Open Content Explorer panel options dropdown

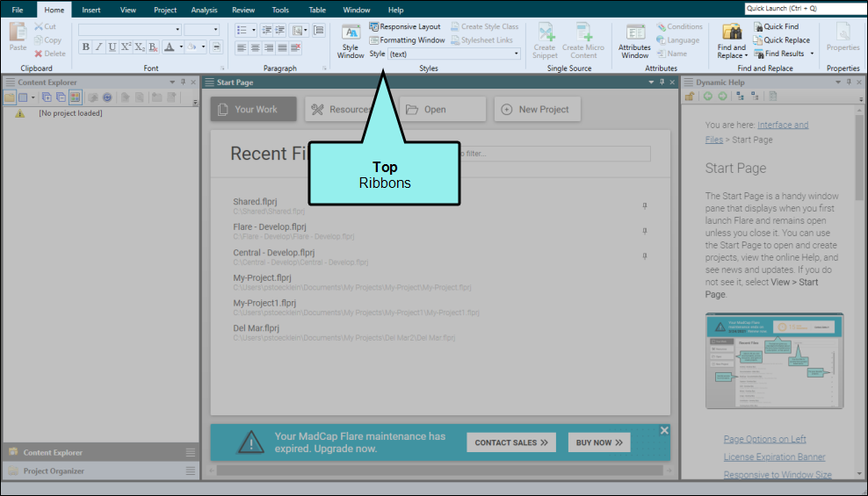172,83
